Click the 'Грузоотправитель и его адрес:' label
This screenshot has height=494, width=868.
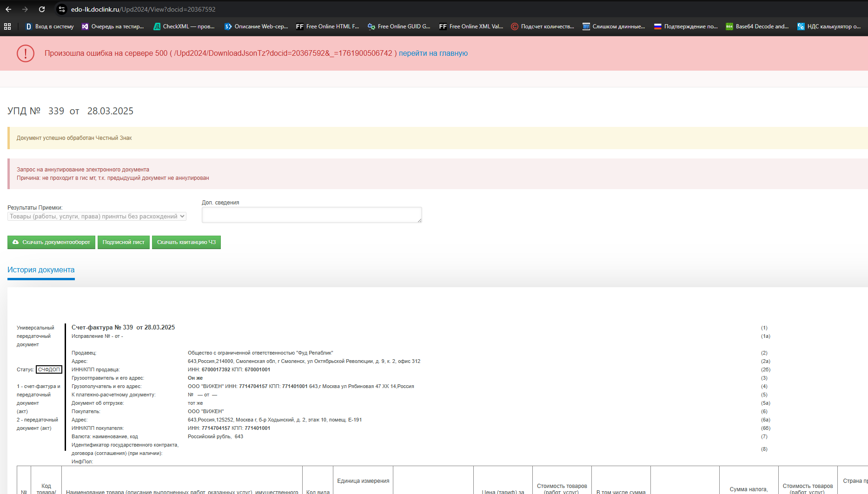108,378
